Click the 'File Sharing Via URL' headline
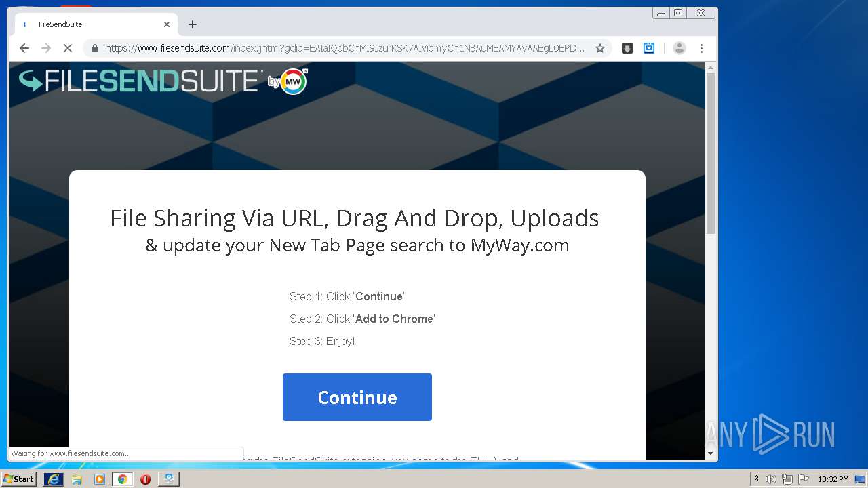Screen dimensions: 868x488 pos(355,218)
